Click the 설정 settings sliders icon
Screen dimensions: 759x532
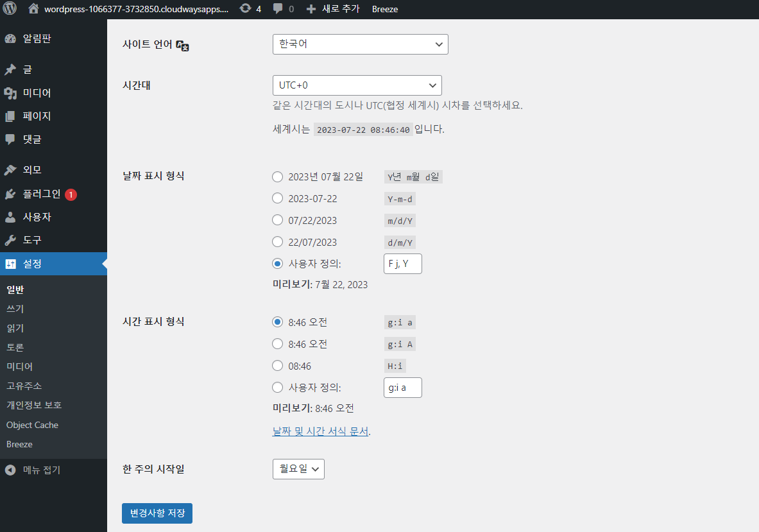[10, 264]
